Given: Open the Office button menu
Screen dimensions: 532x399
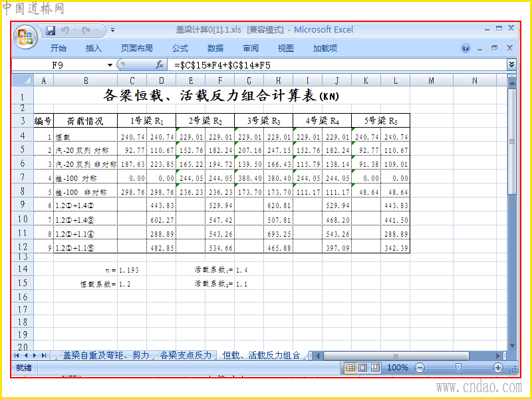Looking at the screenshot, I should coord(25,37).
